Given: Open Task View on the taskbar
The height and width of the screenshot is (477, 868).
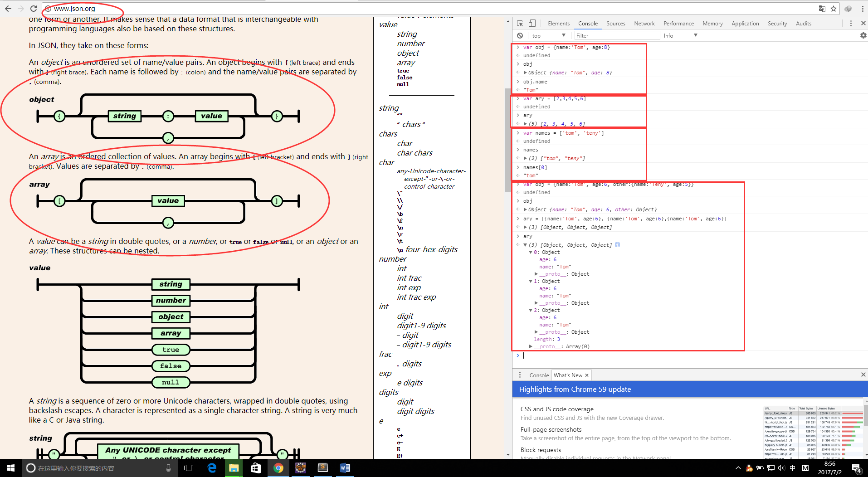Looking at the screenshot, I should (x=189, y=468).
